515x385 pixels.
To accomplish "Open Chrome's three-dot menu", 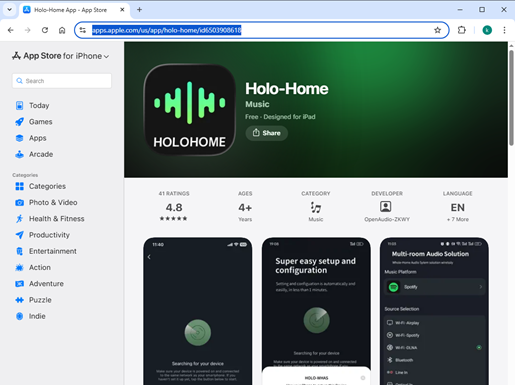I will (x=504, y=30).
